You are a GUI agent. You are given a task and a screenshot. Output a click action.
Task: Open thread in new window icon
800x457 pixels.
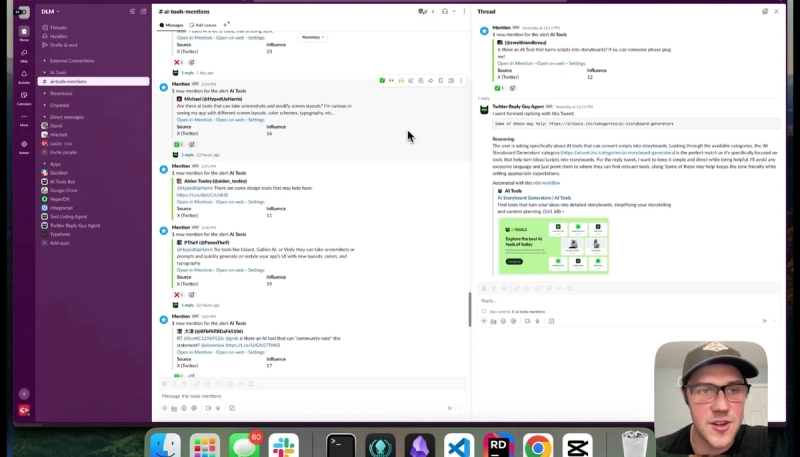[765, 11]
